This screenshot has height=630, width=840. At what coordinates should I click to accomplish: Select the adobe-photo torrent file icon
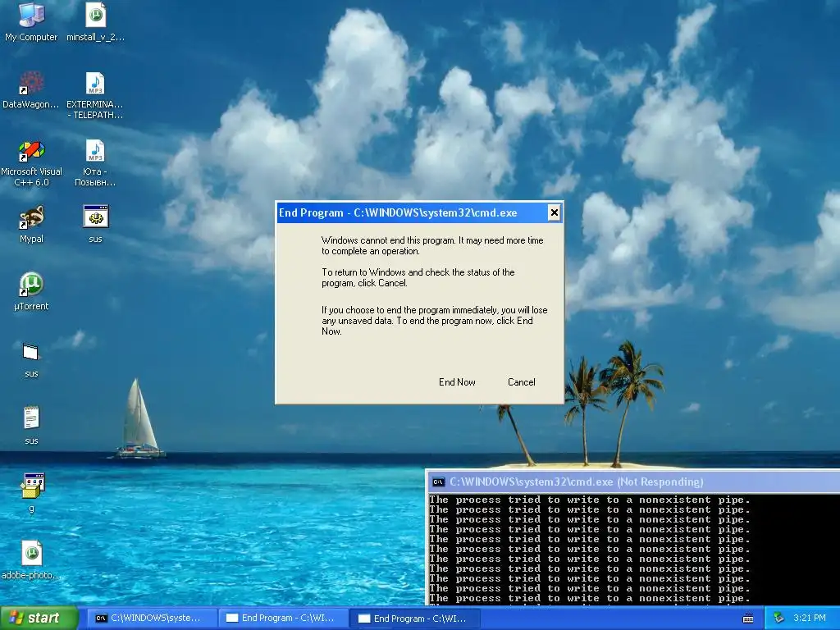coord(31,560)
